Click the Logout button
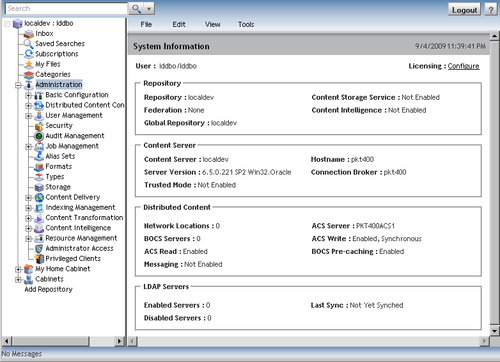The height and width of the screenshot is (362, 500). tap(464, 10)
